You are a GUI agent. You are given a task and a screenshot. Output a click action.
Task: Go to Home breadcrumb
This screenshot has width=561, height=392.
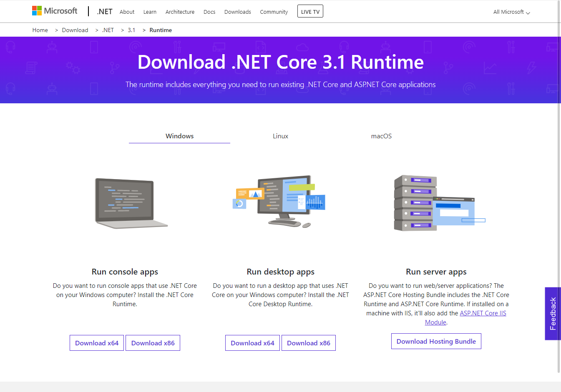point(40,30)
